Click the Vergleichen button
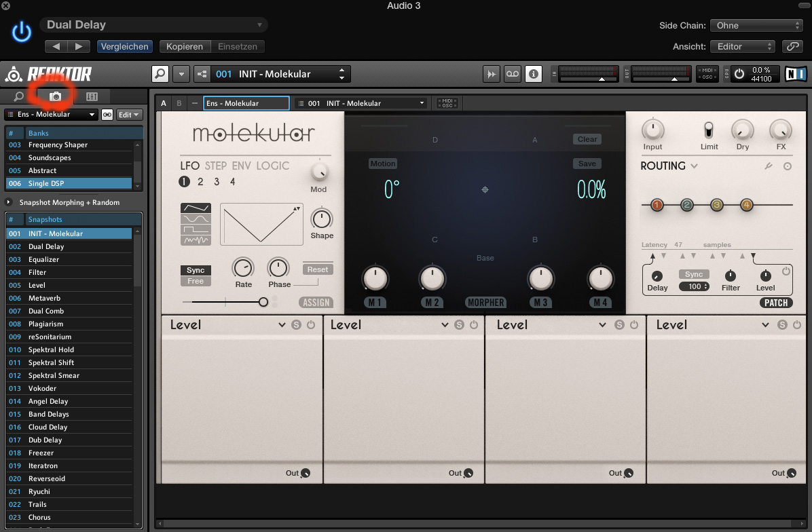 [x=124, y=47]
